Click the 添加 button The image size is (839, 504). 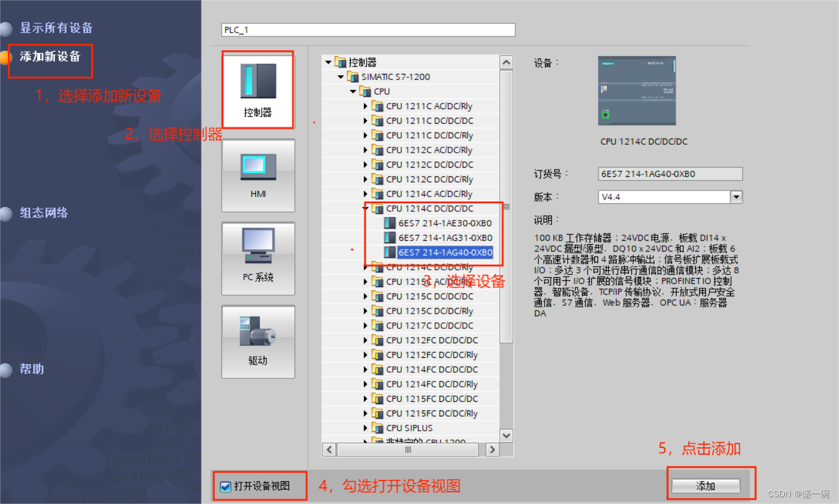pos(706,486)
